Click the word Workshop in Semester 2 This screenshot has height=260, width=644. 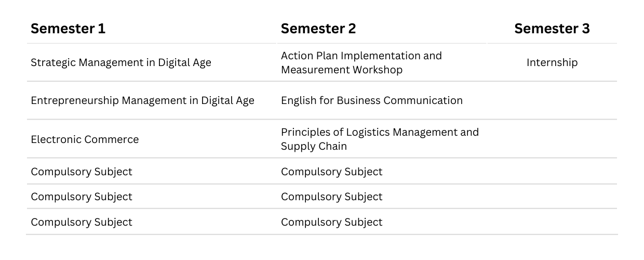(x=378, y=70)
